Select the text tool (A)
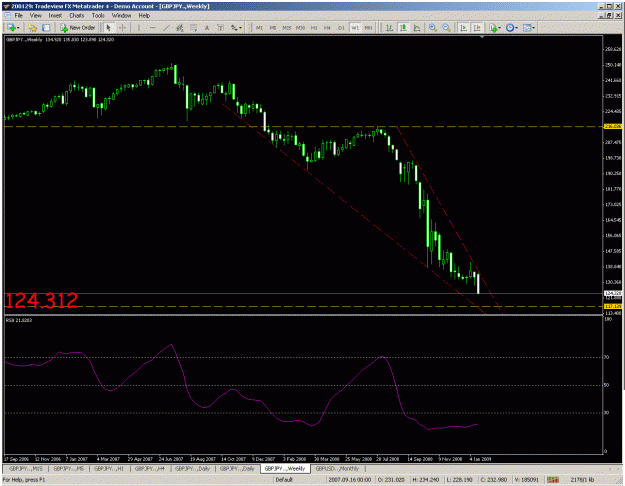625x486 pixels. point(207,28)
